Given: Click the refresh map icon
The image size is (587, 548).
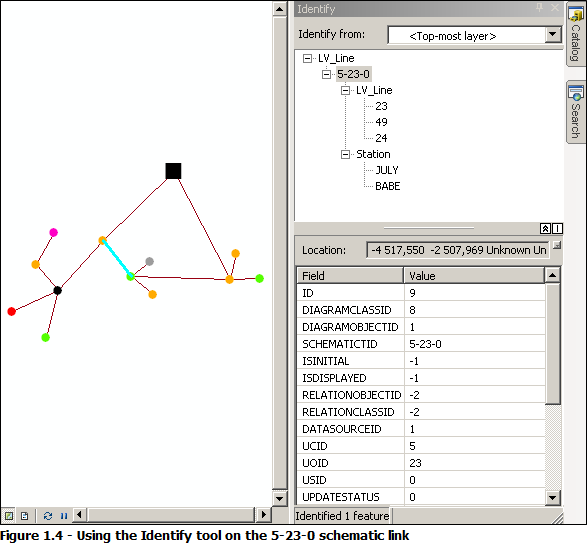Looking at the screenshot, I should 48,516.
